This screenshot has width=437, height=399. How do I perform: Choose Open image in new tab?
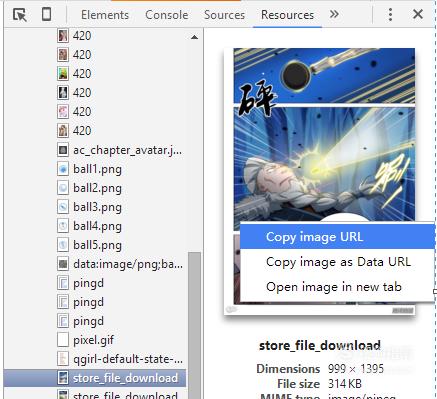coord(337,287)
